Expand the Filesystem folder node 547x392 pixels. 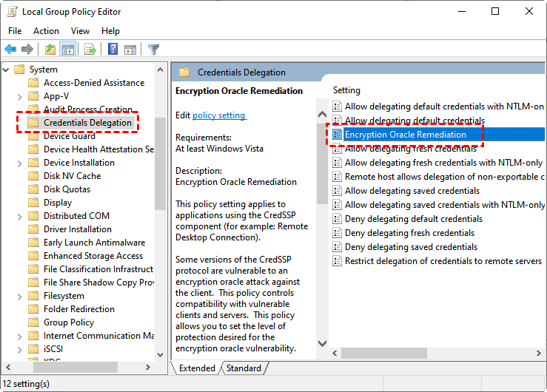19,296
